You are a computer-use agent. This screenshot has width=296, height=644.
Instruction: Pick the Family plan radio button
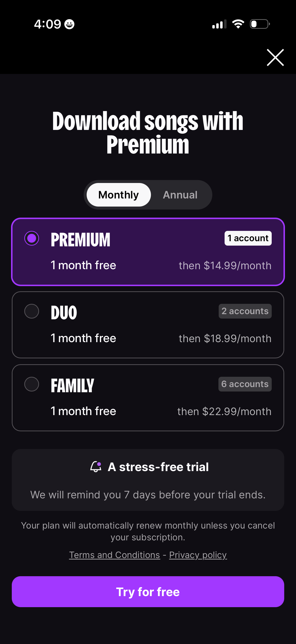click(32, 384)
